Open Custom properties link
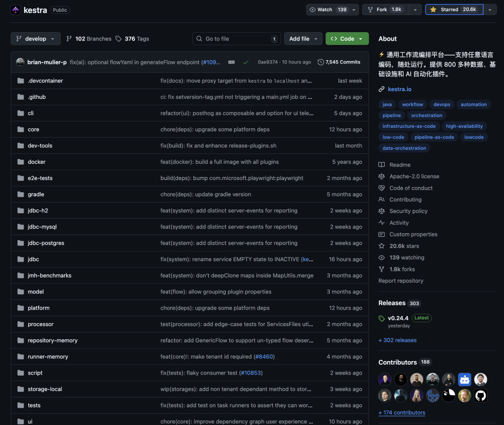504x425 pixels. (413, 235)
